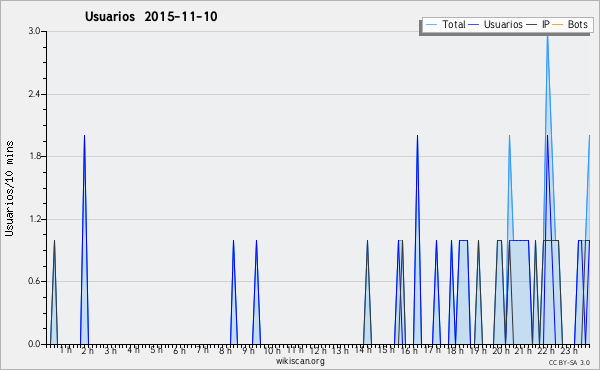
Task: Click the chart title Usuarios 2015-11-10
Action: [151, 16]
